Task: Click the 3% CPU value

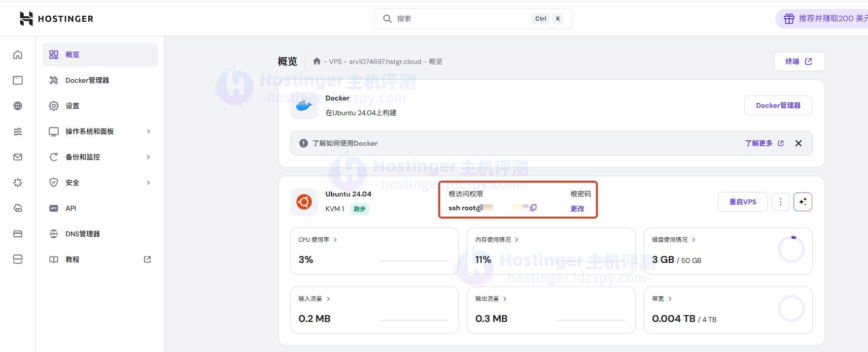Action: tap(306, 259)
